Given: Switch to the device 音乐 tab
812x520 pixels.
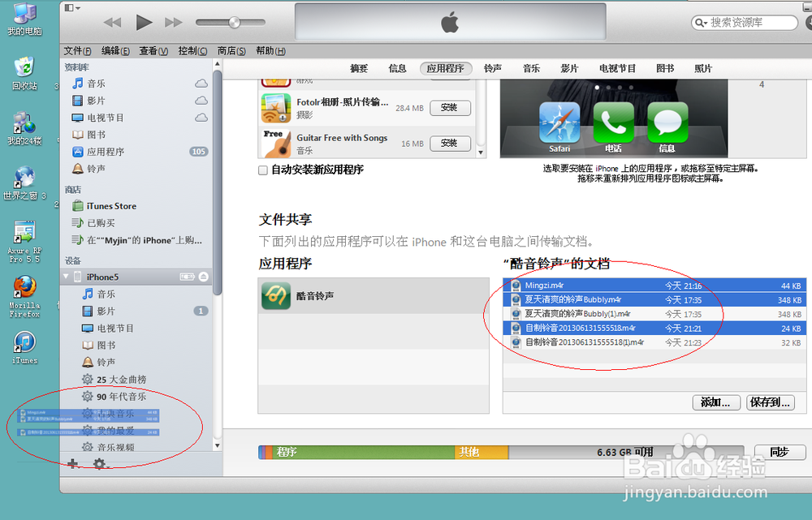Looking at the screenshot, I should [531, 68].
